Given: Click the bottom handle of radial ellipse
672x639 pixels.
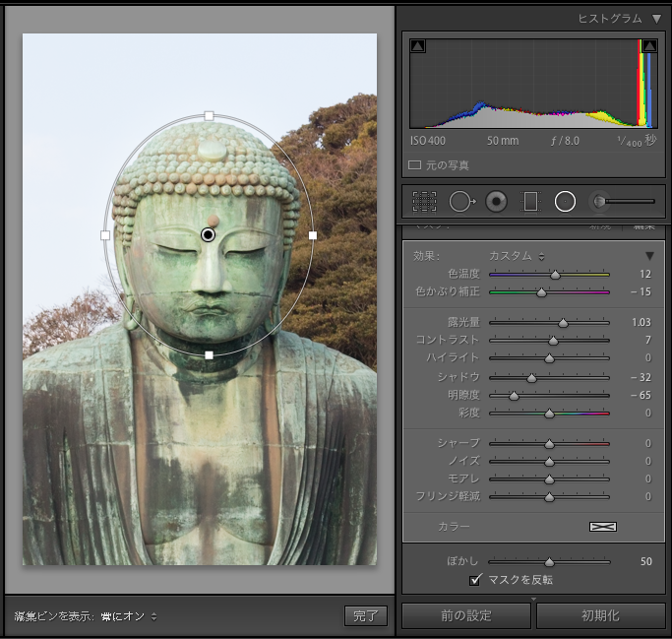Looking at the screenshot, I should pyautogui.click(x=209, y=355).
